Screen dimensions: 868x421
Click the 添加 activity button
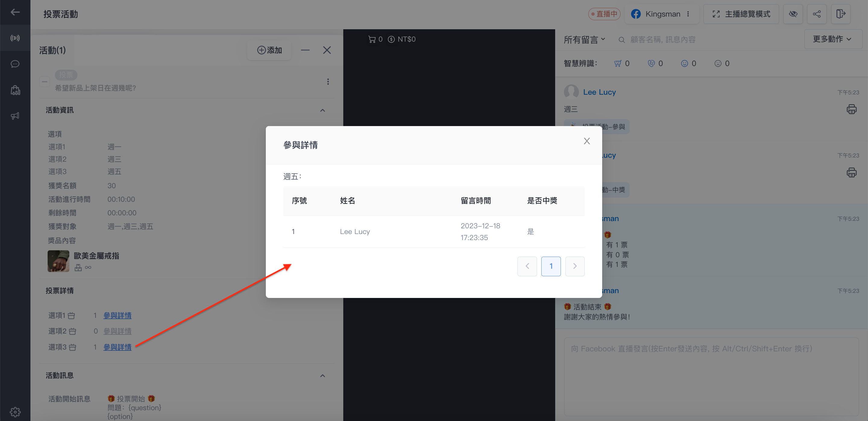[x=269, y=50]
